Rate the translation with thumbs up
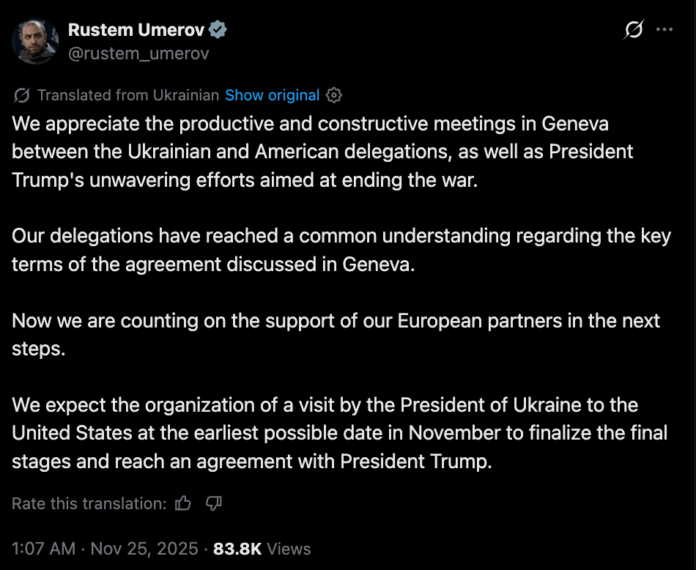 183,503
